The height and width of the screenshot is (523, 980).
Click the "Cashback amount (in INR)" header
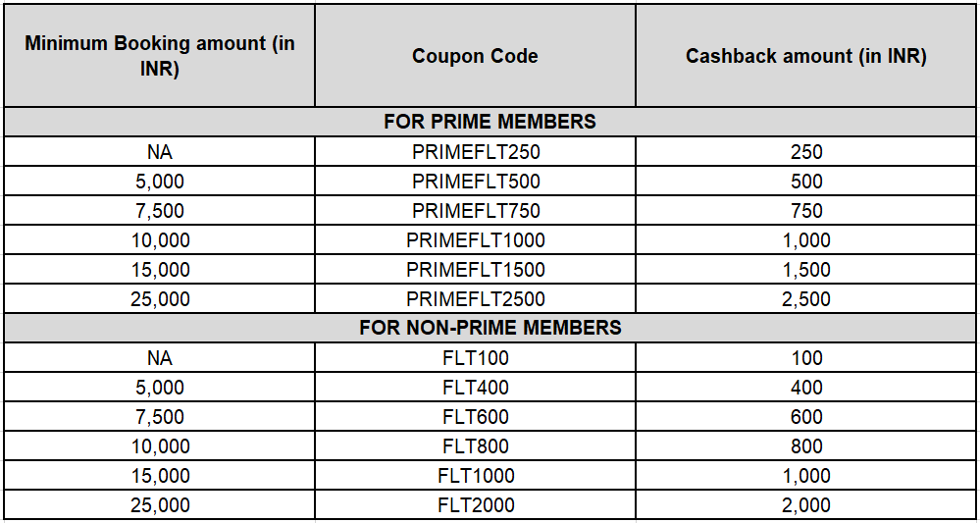tap(805, 57)
